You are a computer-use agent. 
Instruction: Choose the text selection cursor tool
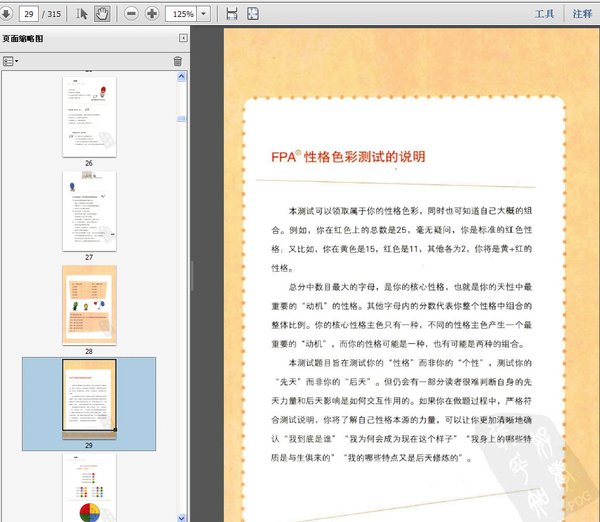(82, 14)
